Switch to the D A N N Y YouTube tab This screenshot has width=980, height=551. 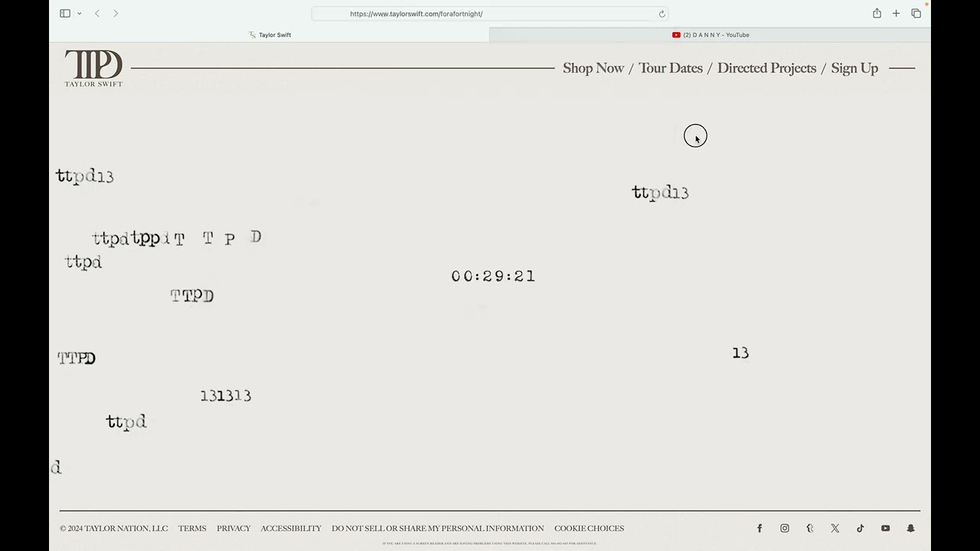(710, 34)
